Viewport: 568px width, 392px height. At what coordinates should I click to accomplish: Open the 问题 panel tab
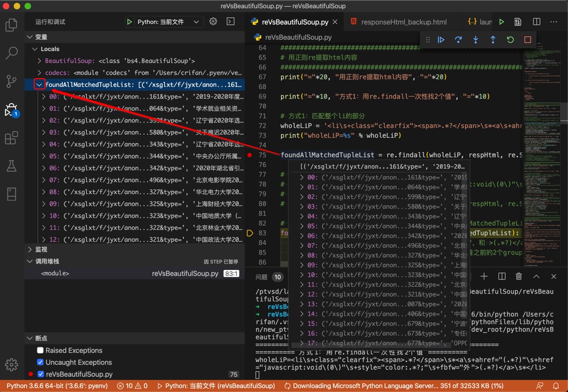261,277
